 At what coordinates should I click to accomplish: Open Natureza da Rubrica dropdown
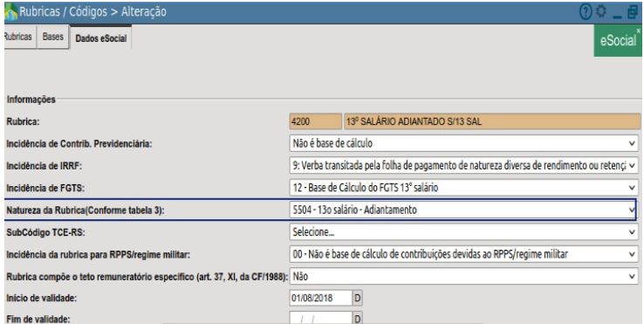coord(462,210)
